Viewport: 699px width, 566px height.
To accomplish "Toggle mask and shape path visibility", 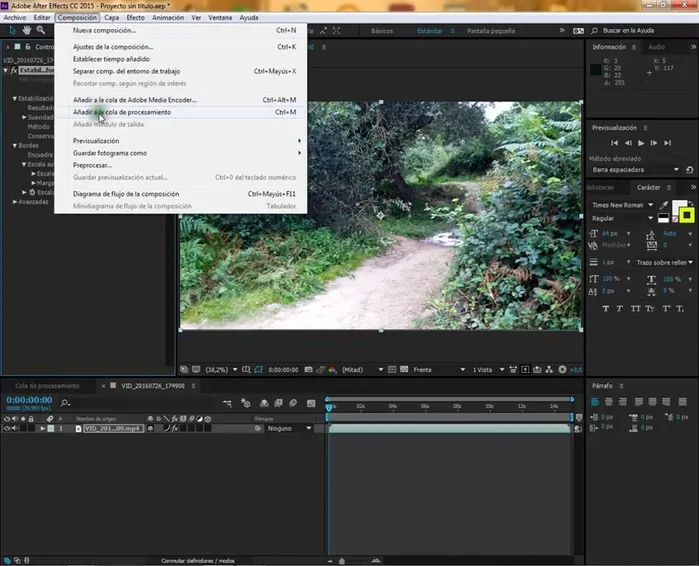I will coord(259,369).
